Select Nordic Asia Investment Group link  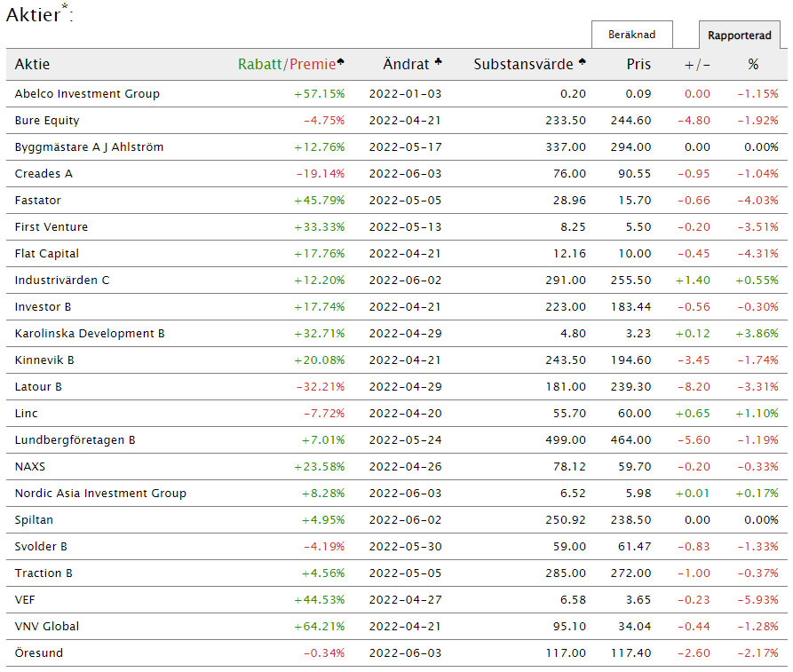pyautogui.click(x=100, y=494)
